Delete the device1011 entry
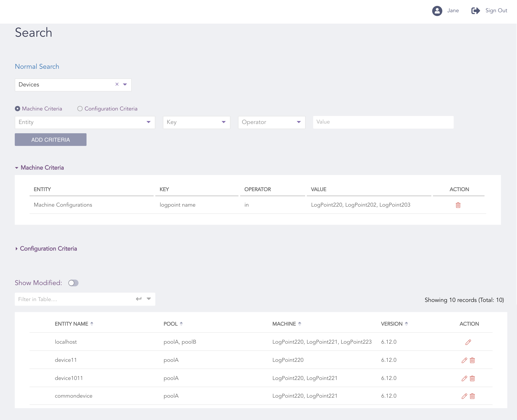 pyautogui.click(x=472, y=378)
